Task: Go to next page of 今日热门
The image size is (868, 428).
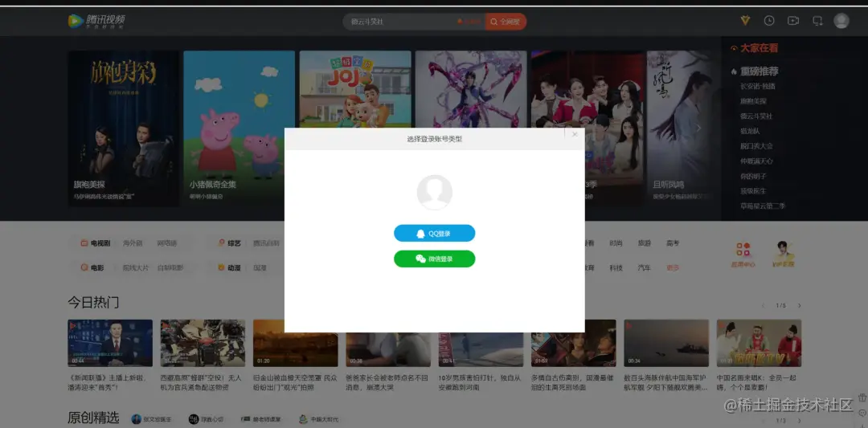Action: (799, 306)
